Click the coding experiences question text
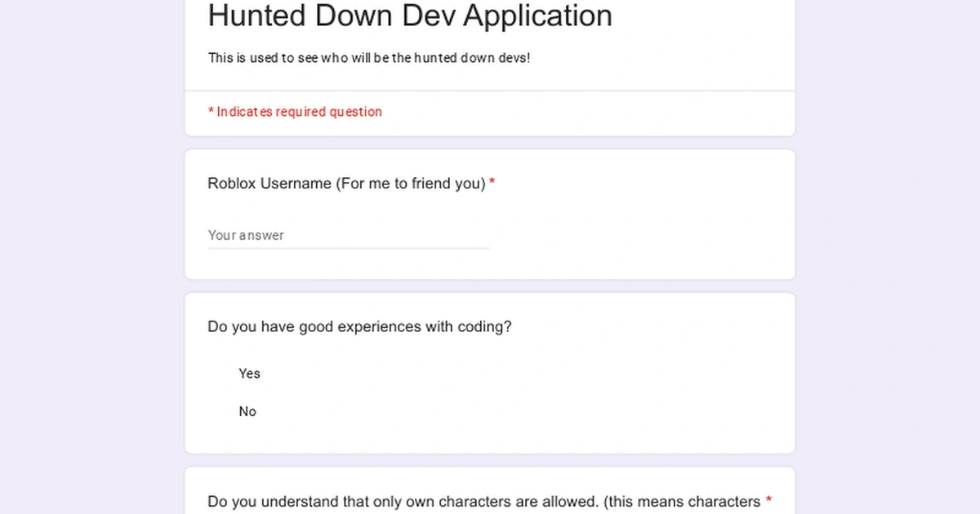The height and width of the screenshot is (514, 980). coord(359,326)
